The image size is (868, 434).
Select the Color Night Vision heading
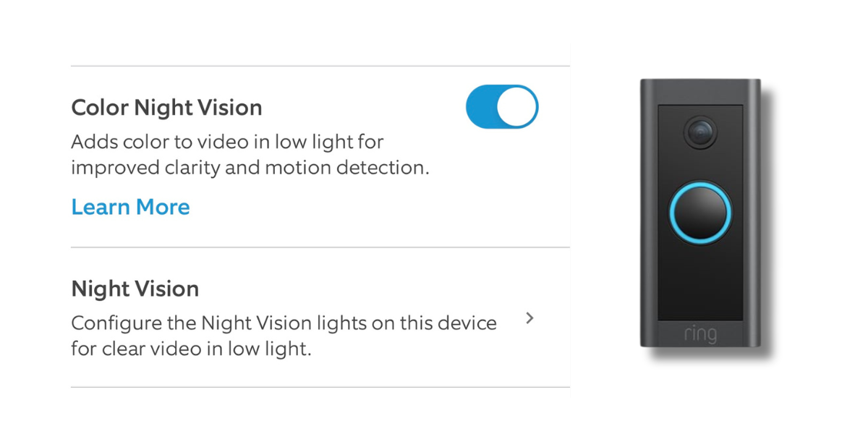166,108
